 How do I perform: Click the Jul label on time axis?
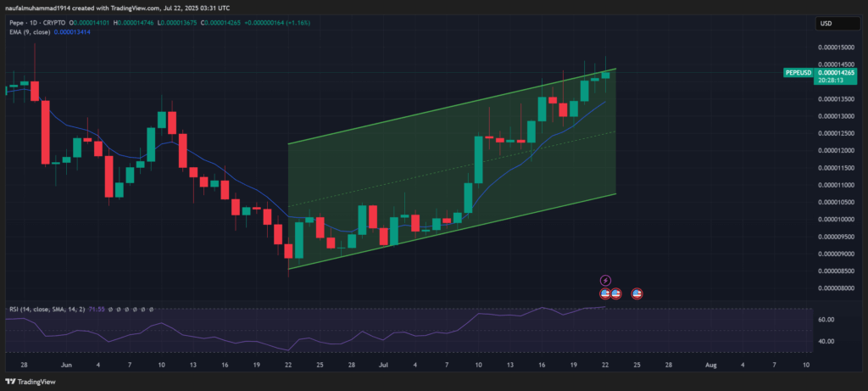coord(383,364)
